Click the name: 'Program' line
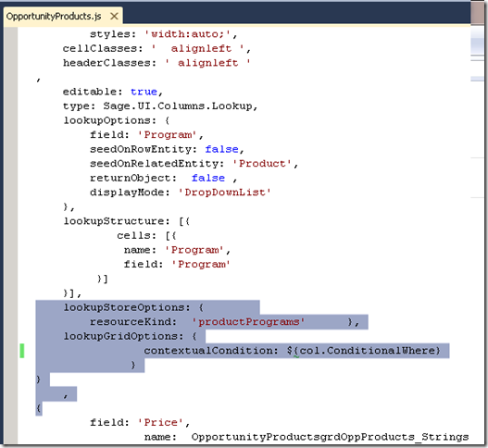 177,250
